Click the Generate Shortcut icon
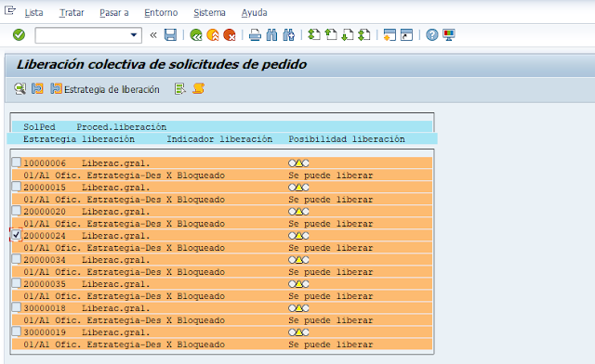 [406, 35]
